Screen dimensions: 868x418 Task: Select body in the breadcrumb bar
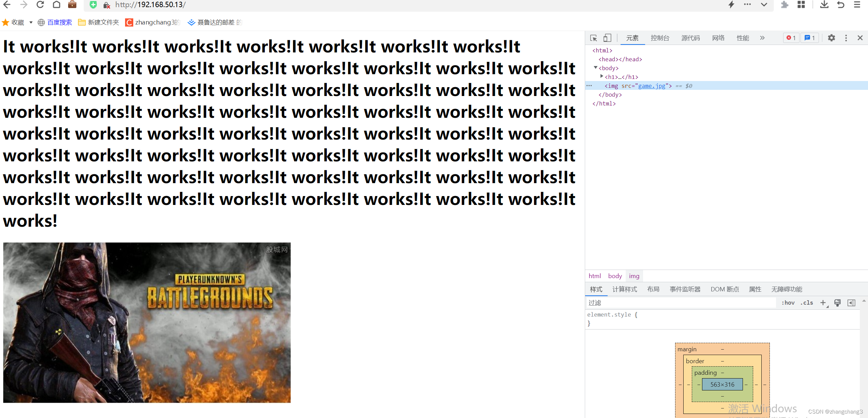click(x=615, y=276)
